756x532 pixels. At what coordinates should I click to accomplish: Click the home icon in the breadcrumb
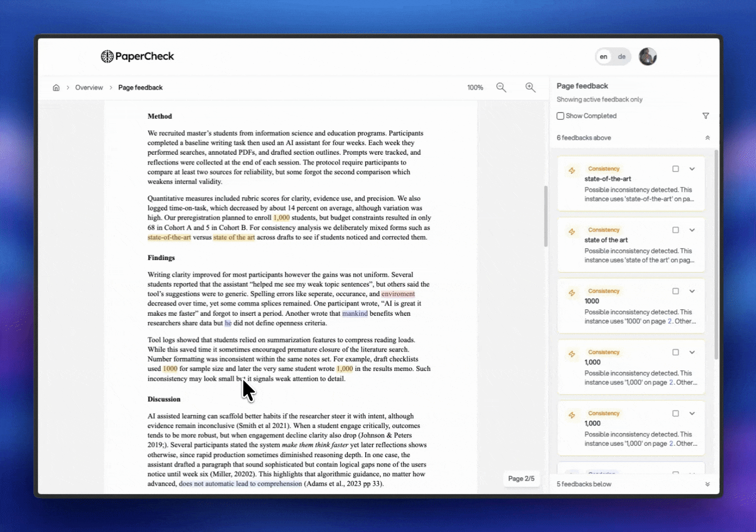tap(56, 88)
